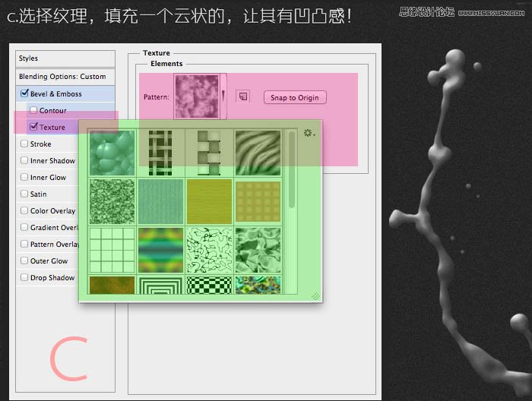The width and height of the screenshot is (532, 401).
Task: Select the speckled noise pattern thumbnail
Action: tap(112, 202)
